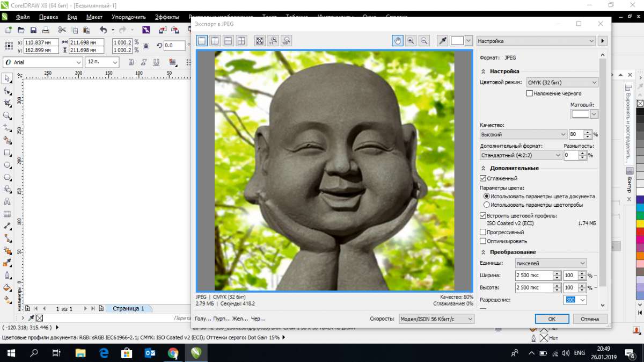Switch to four previews layout
Screen dimensions: 644x362
241,41
